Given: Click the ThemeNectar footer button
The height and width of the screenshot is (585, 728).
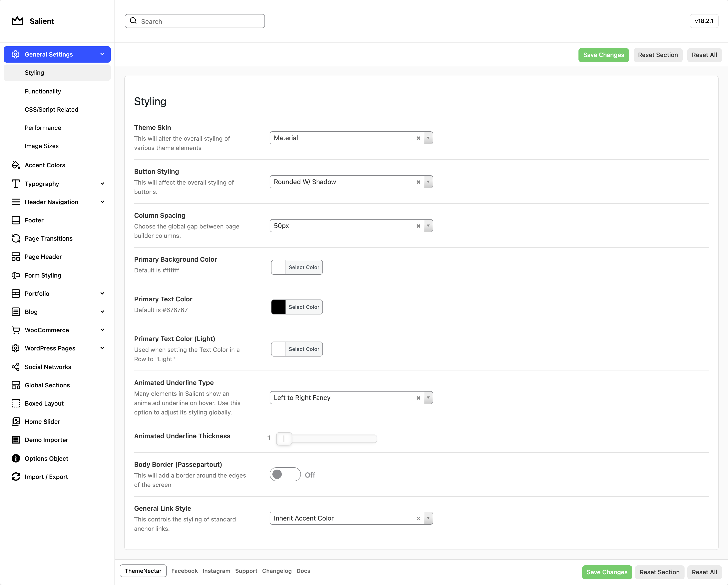Looking at the screenshot, I should click(143, 571).
